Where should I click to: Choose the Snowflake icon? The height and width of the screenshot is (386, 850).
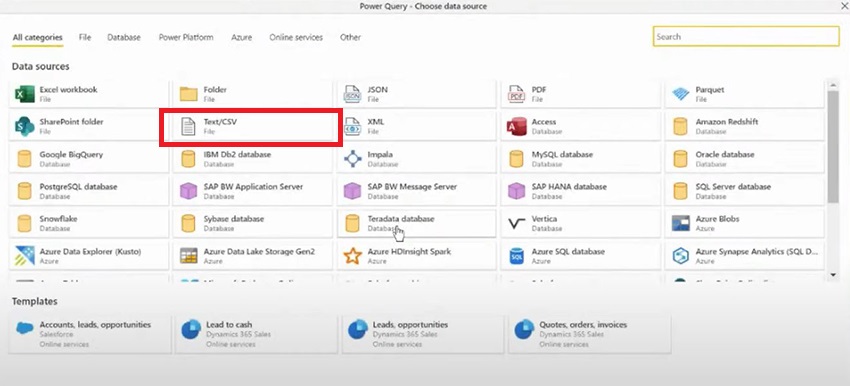(x=24, y=223)
